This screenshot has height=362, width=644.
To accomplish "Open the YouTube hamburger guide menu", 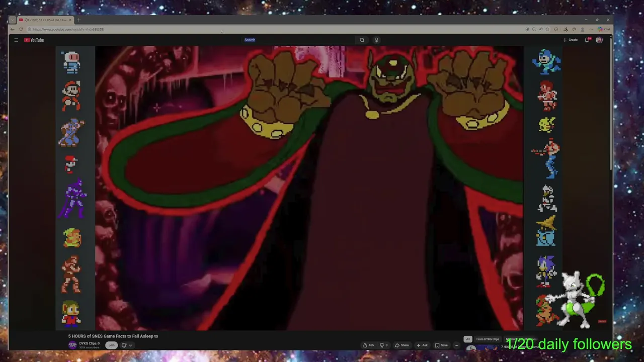I will [16, 40].
